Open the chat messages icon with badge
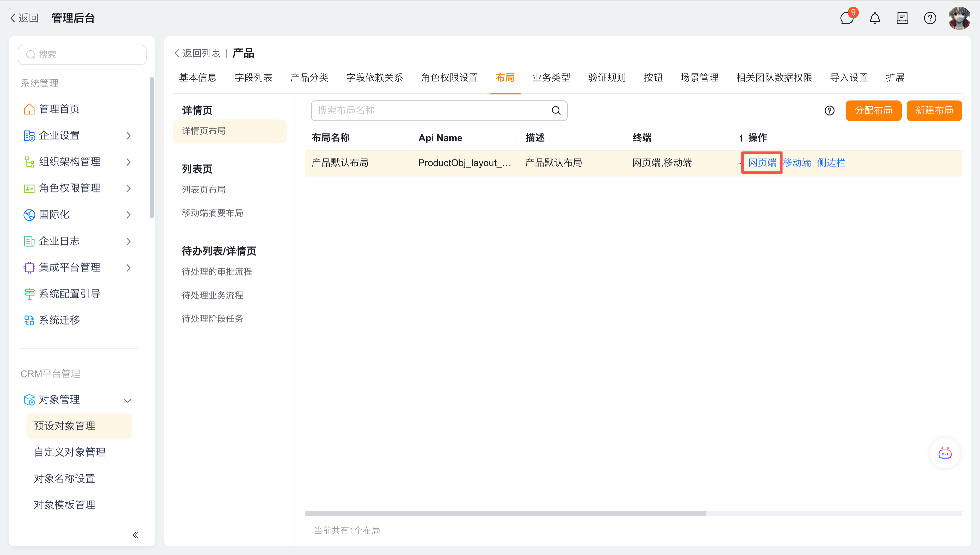This screenshot has width=980, height=555. click(847, 18)
